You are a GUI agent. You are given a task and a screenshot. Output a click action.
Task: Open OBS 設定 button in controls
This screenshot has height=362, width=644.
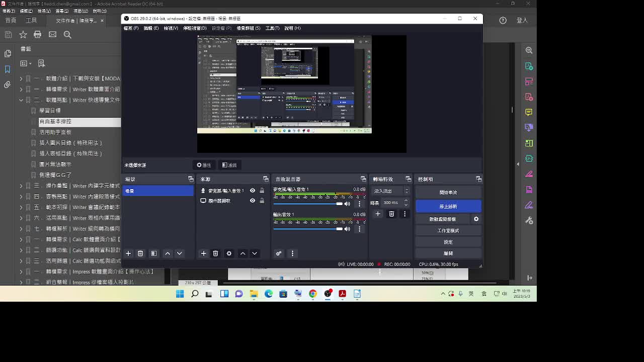point(448,242)
